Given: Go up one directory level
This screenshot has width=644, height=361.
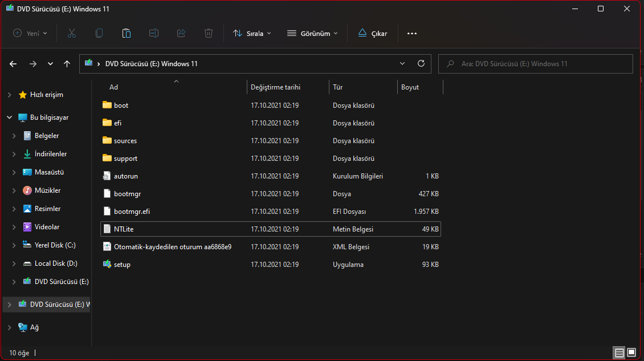Looking at the screenshot, I should pos(67,64).
